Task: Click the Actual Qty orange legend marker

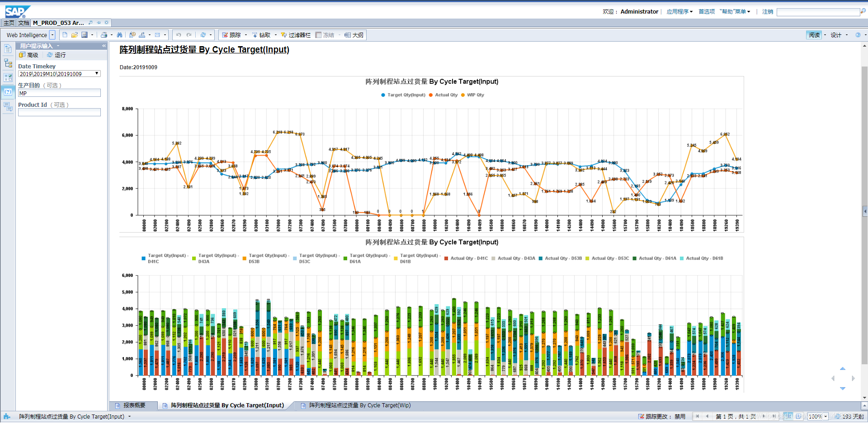Action: (x=431, y=95)
